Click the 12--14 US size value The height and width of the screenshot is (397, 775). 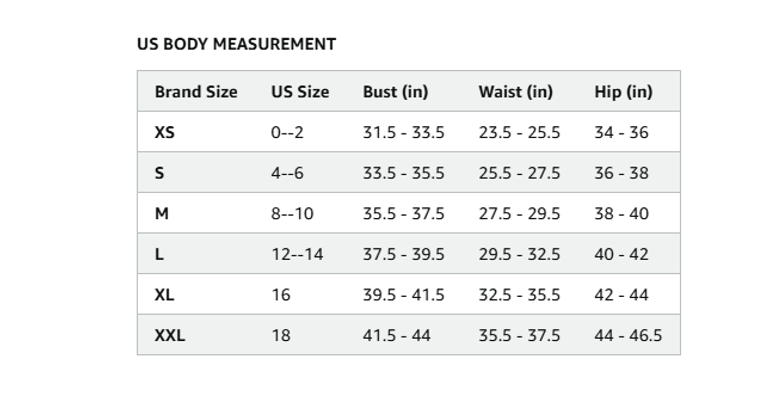point(297,254)
